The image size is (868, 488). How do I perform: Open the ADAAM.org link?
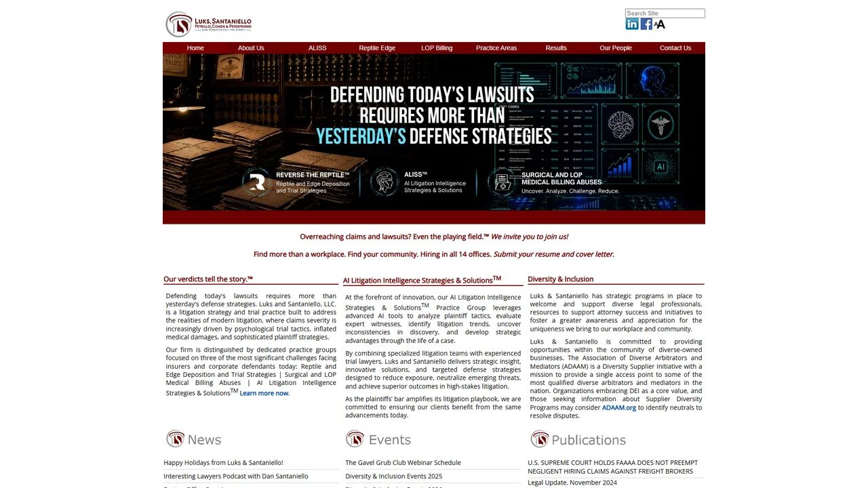[x=619, y=407]
